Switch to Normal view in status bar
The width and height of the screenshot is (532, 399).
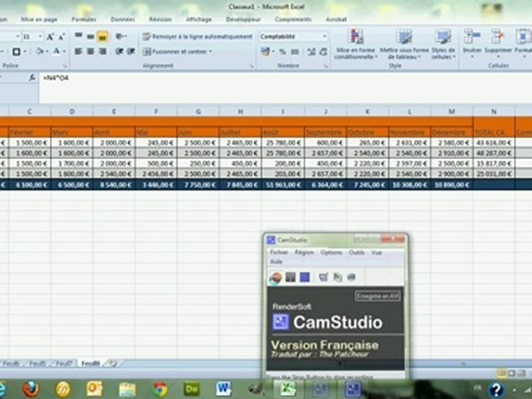[502, 373]
